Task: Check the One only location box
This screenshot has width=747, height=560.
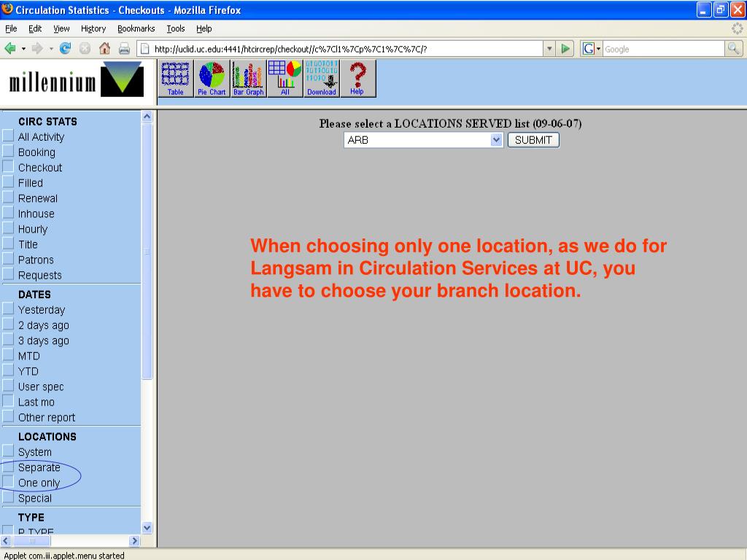Action: [x=8, y=482]
